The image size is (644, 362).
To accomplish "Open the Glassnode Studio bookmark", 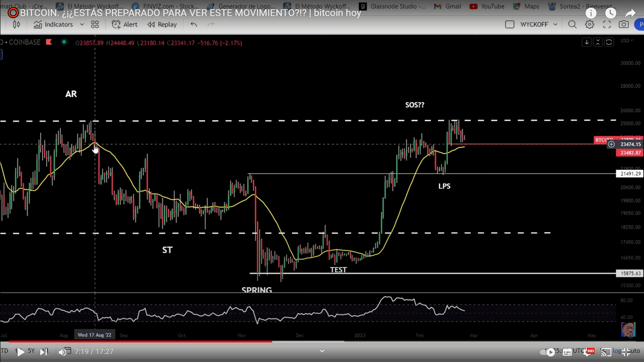I will [x=392, y=6].
